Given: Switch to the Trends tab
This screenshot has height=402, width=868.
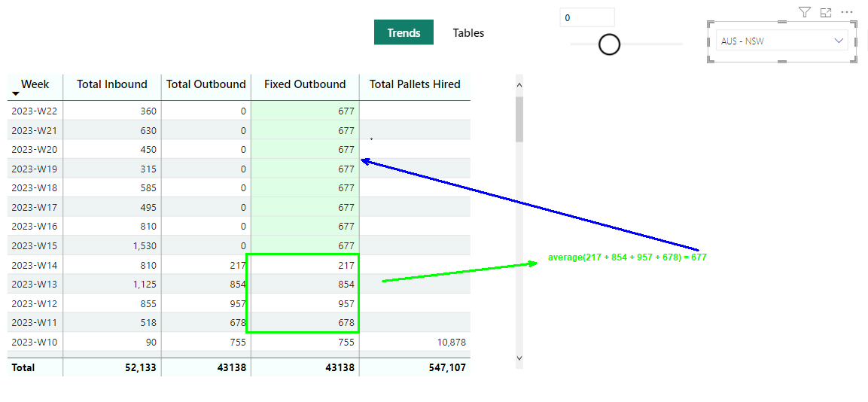Looking at the screenshot, I should (404, 32).
